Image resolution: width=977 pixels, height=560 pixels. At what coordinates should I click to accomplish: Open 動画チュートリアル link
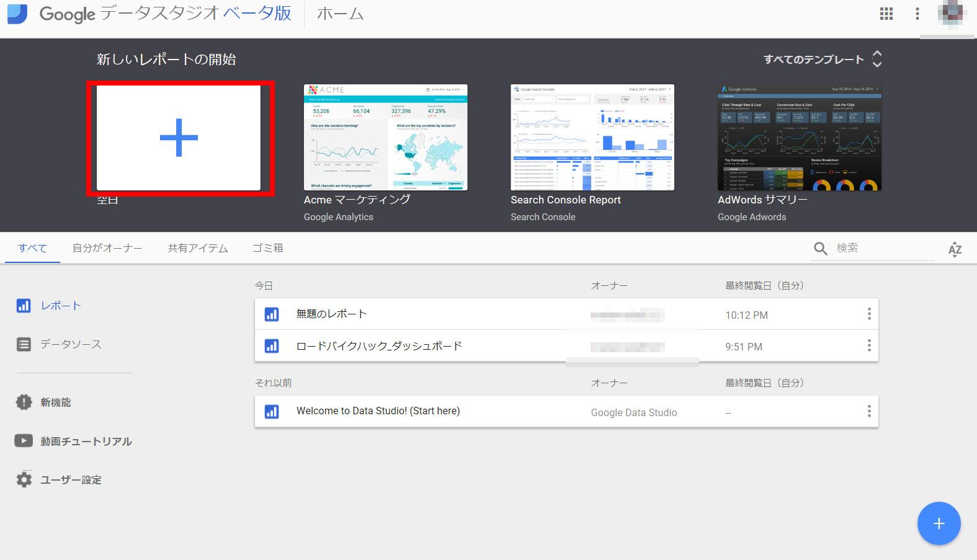pyautogui.click(x=86, y=441)
